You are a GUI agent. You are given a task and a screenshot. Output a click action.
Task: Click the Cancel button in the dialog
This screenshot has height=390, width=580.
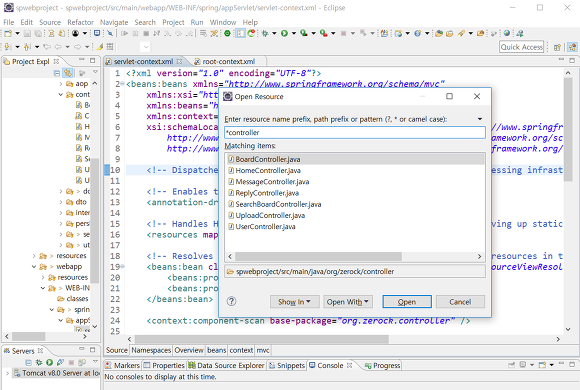pyautogui.click(x=460, y=302)
